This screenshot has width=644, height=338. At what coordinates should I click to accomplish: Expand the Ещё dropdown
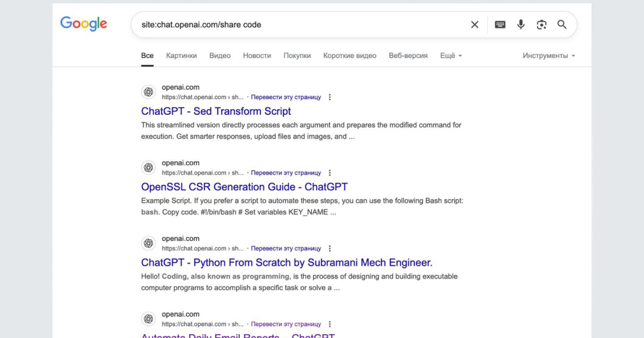(451, 55)
